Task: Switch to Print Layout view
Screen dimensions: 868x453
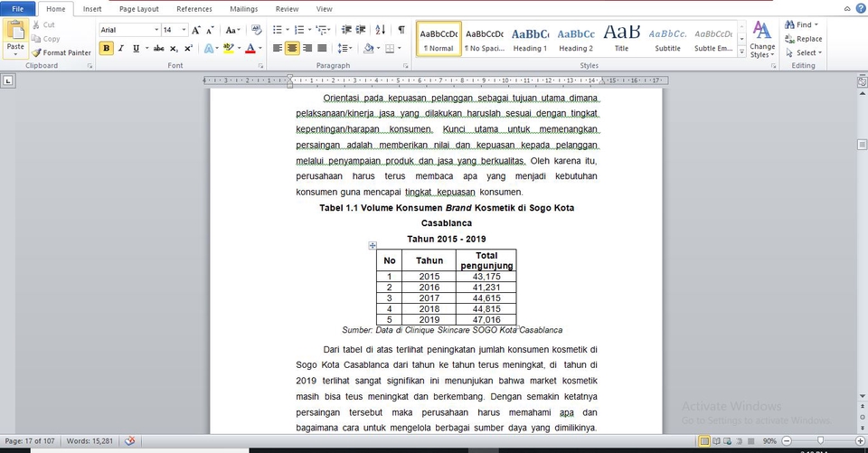Action: (704, 441)
